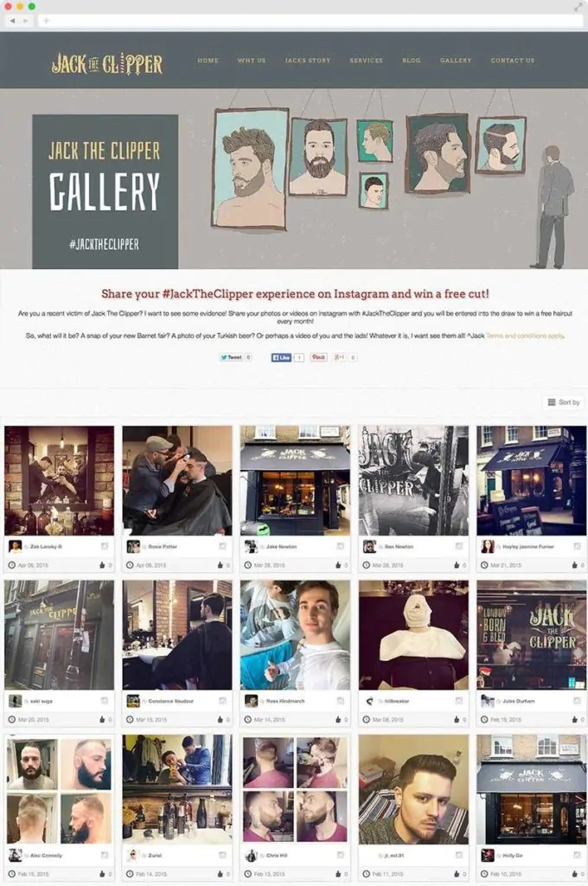Thumbs-up Ross Hindmarch's selfie post
588x886 pixels.
tap(338, 719)
